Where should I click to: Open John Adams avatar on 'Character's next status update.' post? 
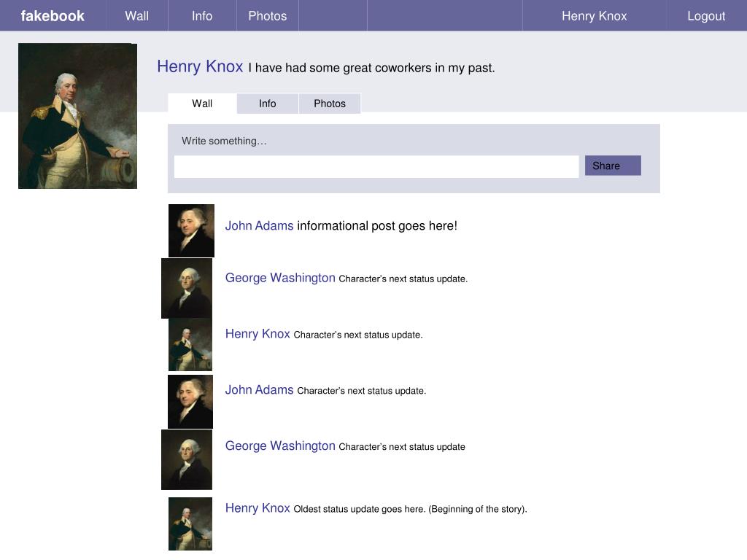(190, 402)
